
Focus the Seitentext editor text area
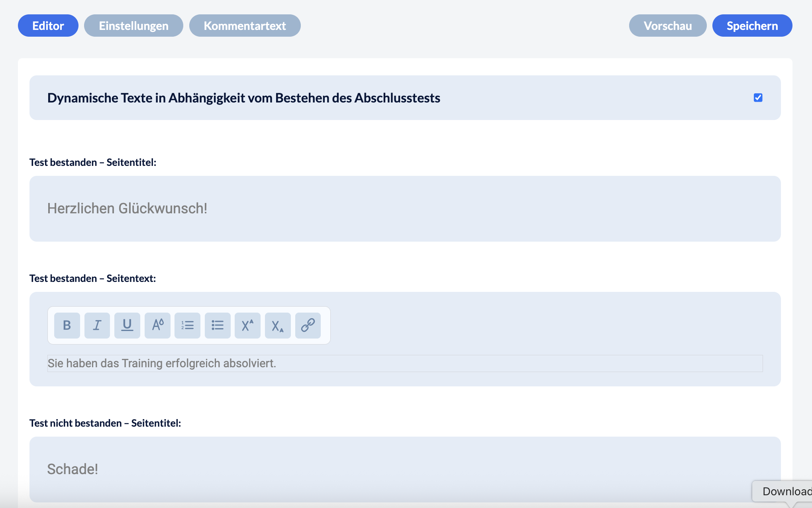pos(404,363)
